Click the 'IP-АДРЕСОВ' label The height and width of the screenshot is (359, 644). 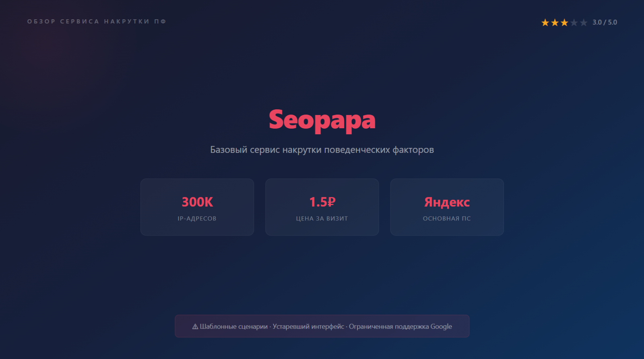coord(197,219)
